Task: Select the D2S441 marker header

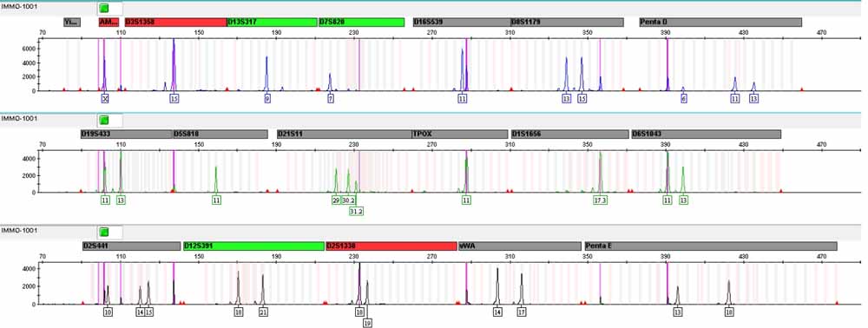Action: click(131, 246)
